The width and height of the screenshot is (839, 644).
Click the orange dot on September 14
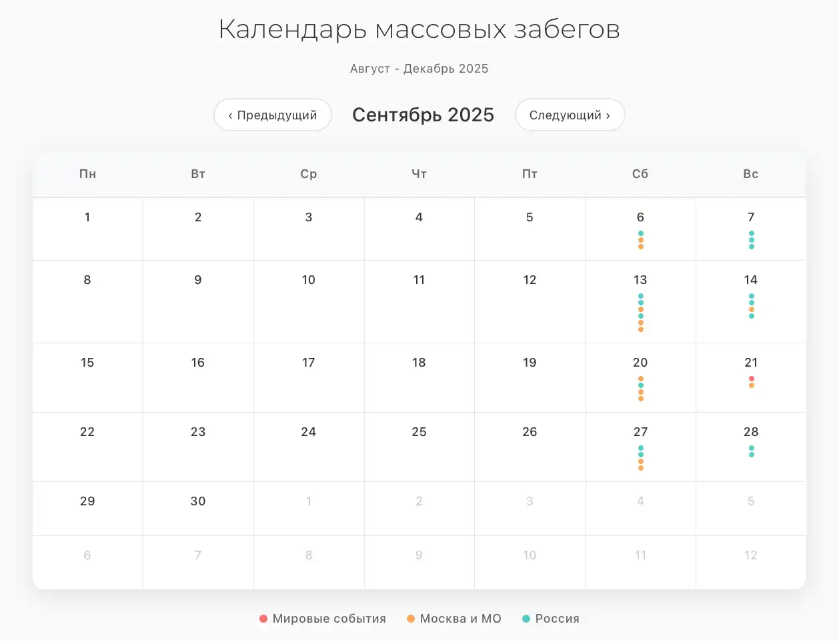tap(752, 309)
